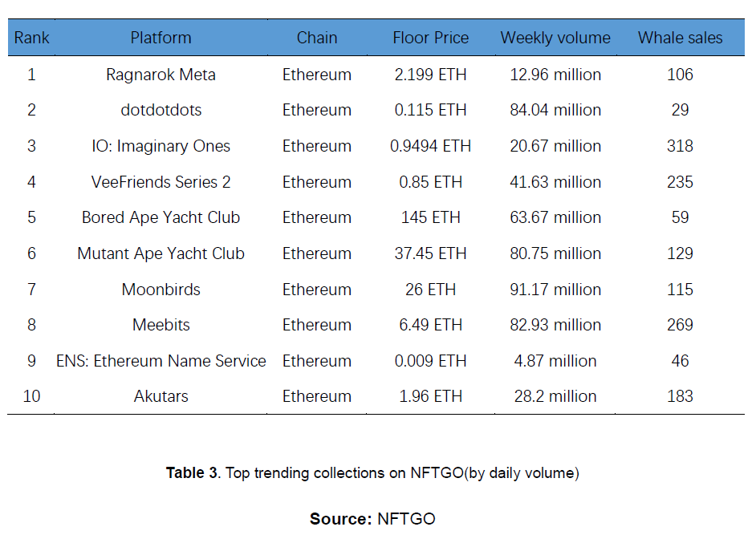Click the Chain column header

317,38
